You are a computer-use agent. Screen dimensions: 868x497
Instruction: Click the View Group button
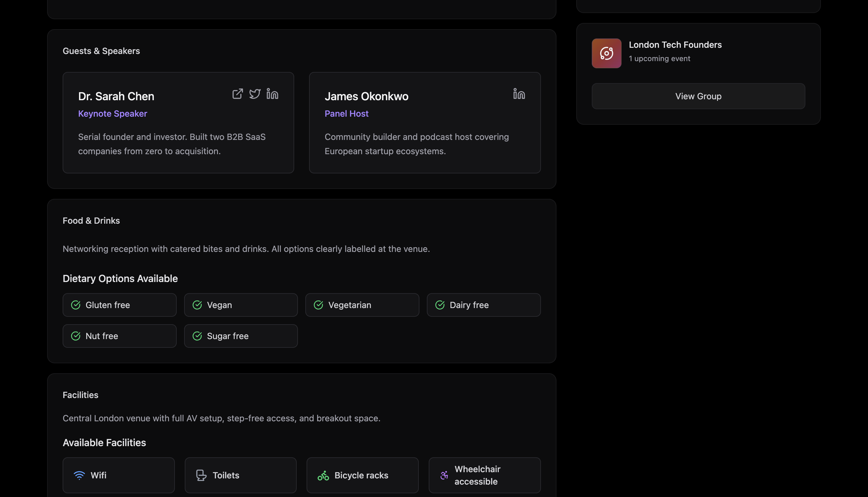698,96
